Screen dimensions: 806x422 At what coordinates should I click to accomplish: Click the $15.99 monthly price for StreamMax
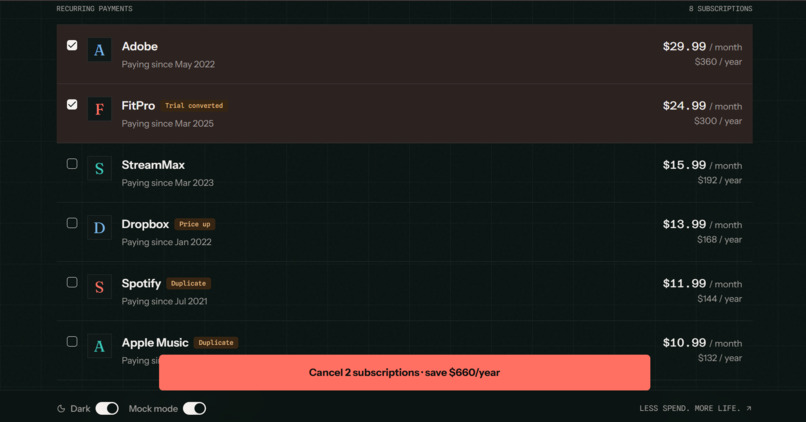point(684,165)
